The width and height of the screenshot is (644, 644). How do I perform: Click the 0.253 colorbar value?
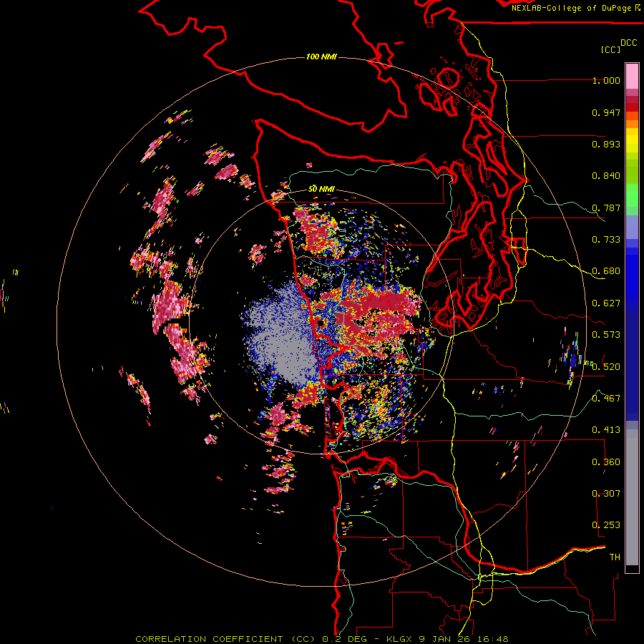click(606, 525)
